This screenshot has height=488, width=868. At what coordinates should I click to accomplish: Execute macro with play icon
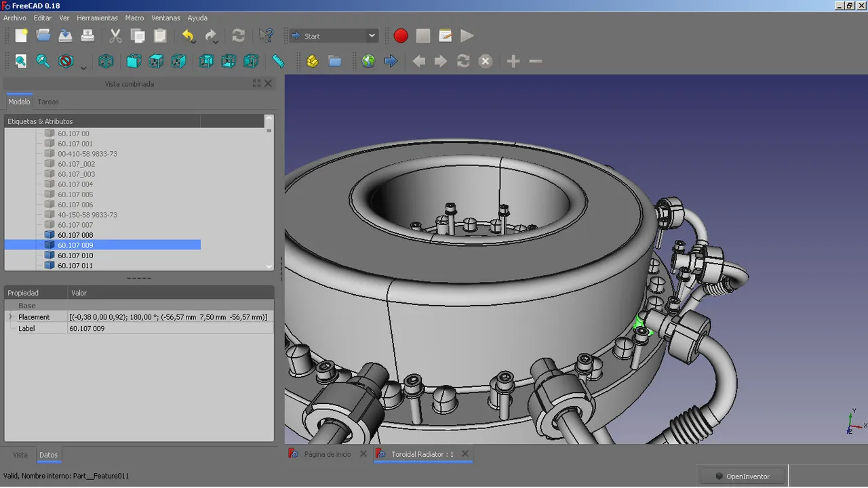[467, 36]
